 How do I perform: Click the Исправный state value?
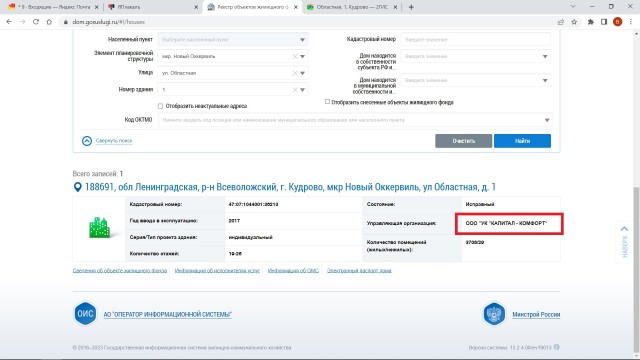pos(480,204)
